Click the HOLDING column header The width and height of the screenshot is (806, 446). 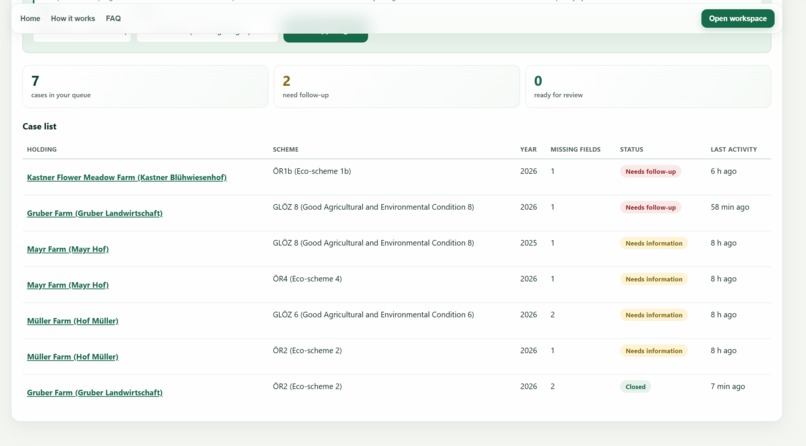coord(42,150)
